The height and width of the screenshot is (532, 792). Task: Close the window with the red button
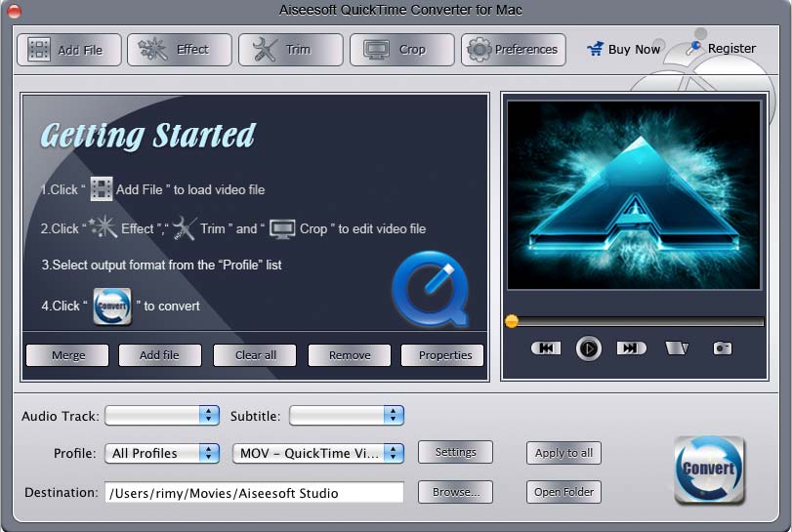pos(14,11)
